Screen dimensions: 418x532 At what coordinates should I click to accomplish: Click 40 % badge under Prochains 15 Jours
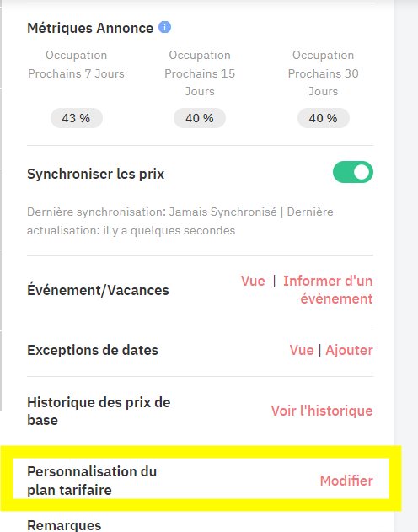click(200, 118)
